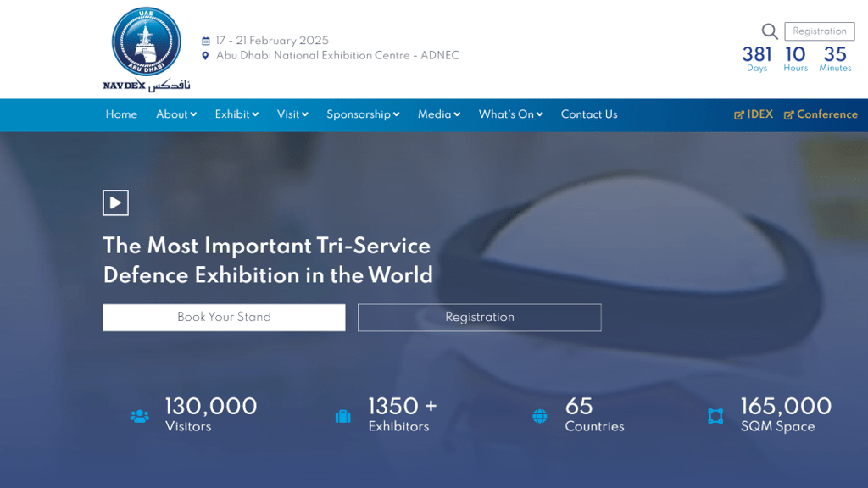The width and height of the screenshot is (868, 488).
Task: Click the 1350 + Exhibitors statistic
Action: [403, 414]
